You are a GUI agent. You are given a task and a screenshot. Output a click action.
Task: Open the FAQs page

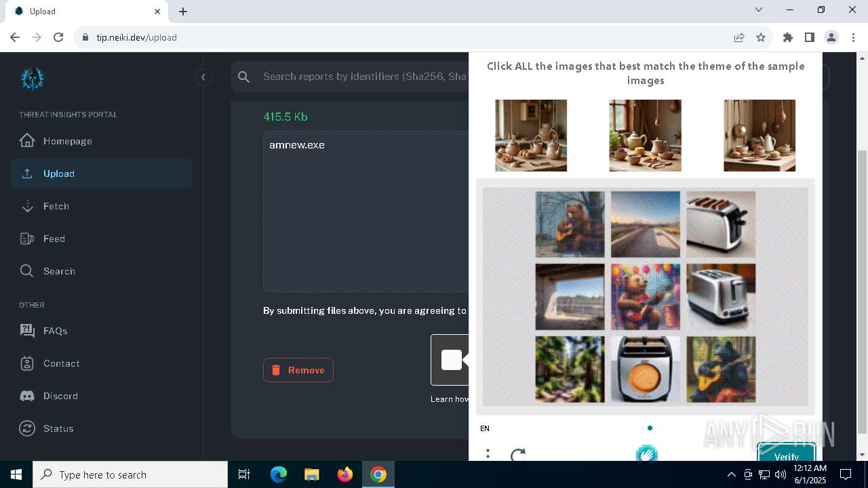[x=102, y=331]
